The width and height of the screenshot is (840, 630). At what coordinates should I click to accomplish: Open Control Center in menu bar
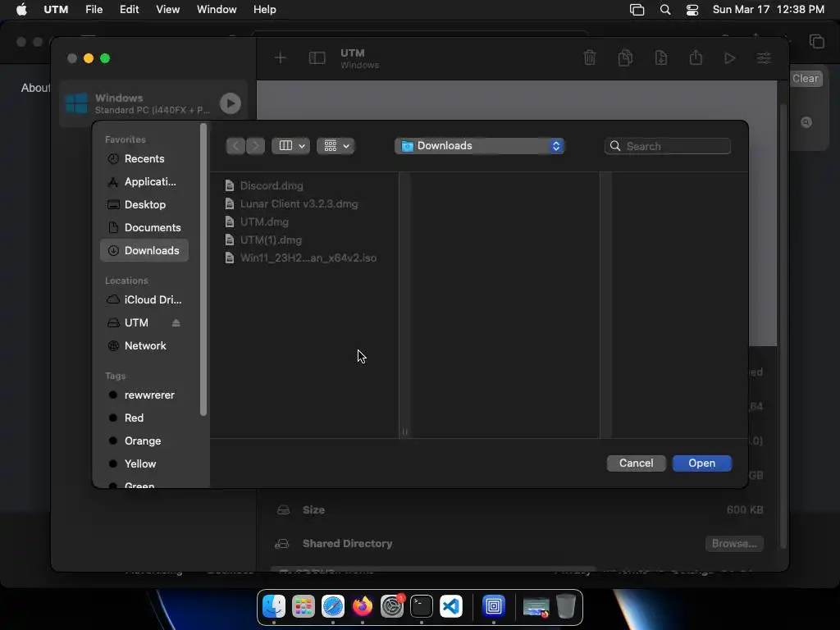(692, 10)
